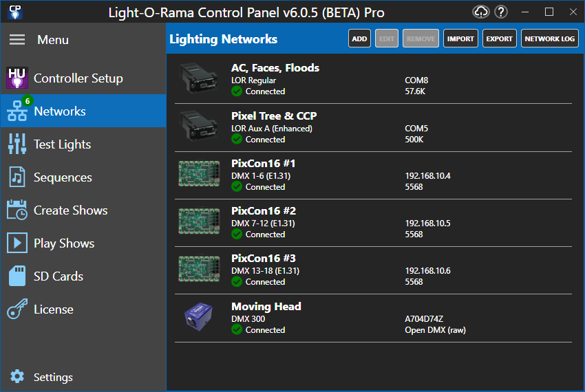Click green check for PixCon16 #1
The image size is (585, 392).
(237, 186)
